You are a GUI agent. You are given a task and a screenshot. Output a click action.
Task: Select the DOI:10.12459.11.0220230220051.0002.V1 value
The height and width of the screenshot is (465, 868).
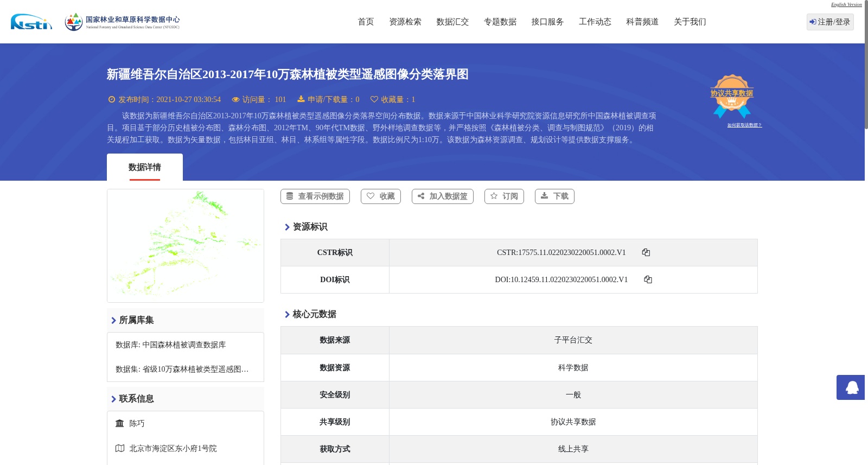point(561,280)
